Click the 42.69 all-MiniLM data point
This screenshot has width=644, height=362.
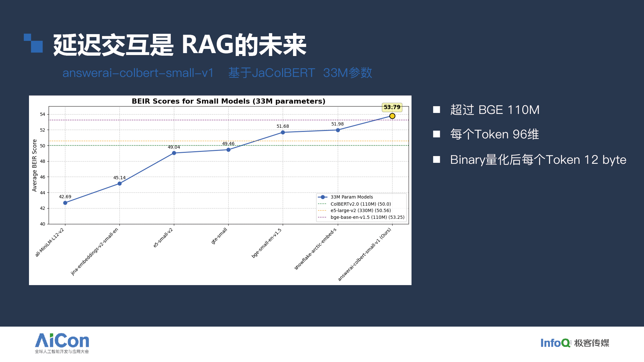pos(65,203)
